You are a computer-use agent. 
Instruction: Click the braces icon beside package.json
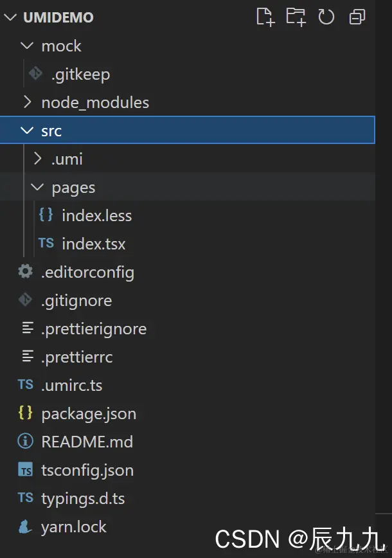click(26, 413)
